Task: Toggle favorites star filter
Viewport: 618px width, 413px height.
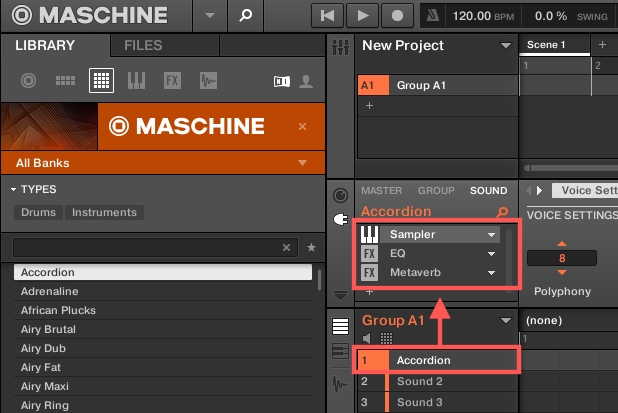Action: (x=311, y=247)
